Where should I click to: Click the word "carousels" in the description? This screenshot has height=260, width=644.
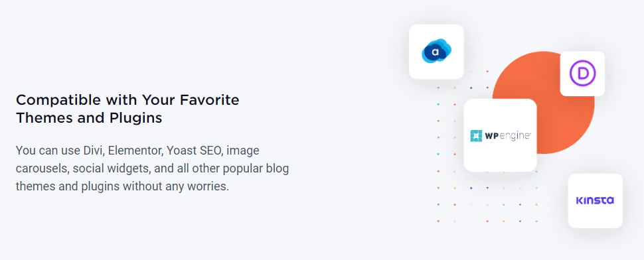coord(39,168)
